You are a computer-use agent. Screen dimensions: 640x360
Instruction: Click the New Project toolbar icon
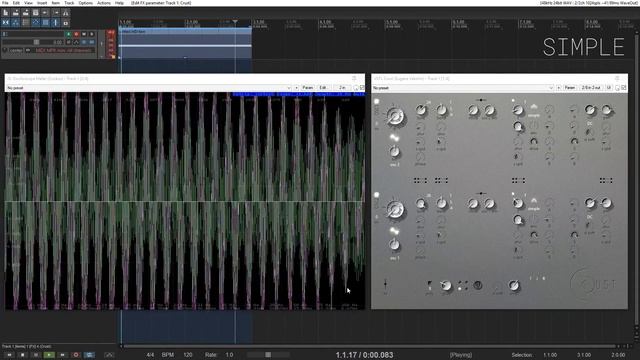pyautogui.click(x=6, y=13)
